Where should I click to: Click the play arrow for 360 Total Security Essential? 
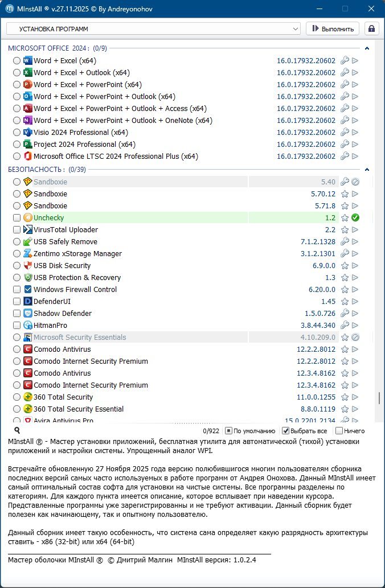[x=355, y=409]
